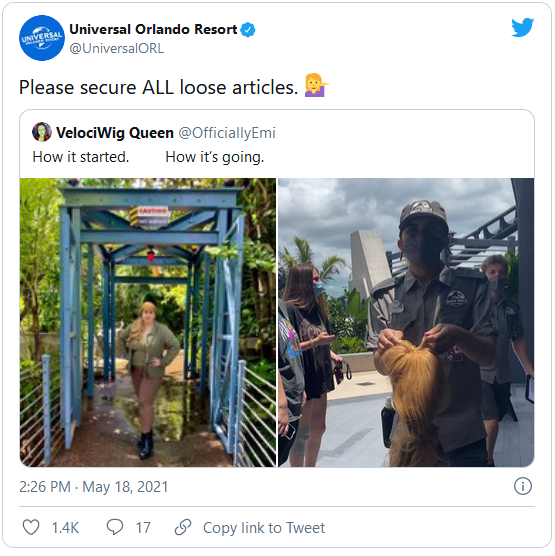Screen dimensions: 555x556
Task: Click the 17 replies count
Action: [x=143, y=528]
